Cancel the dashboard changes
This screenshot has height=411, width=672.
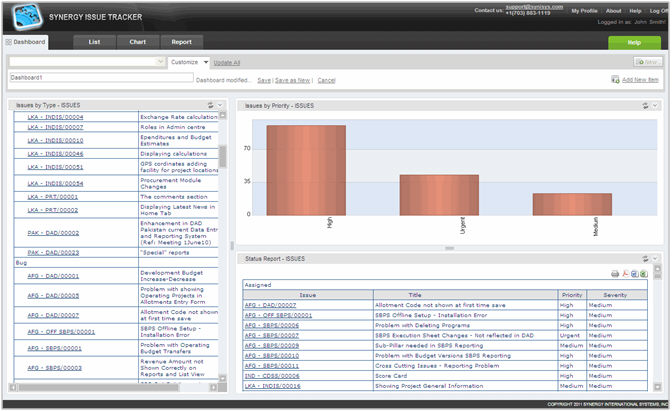click(326, 80)
